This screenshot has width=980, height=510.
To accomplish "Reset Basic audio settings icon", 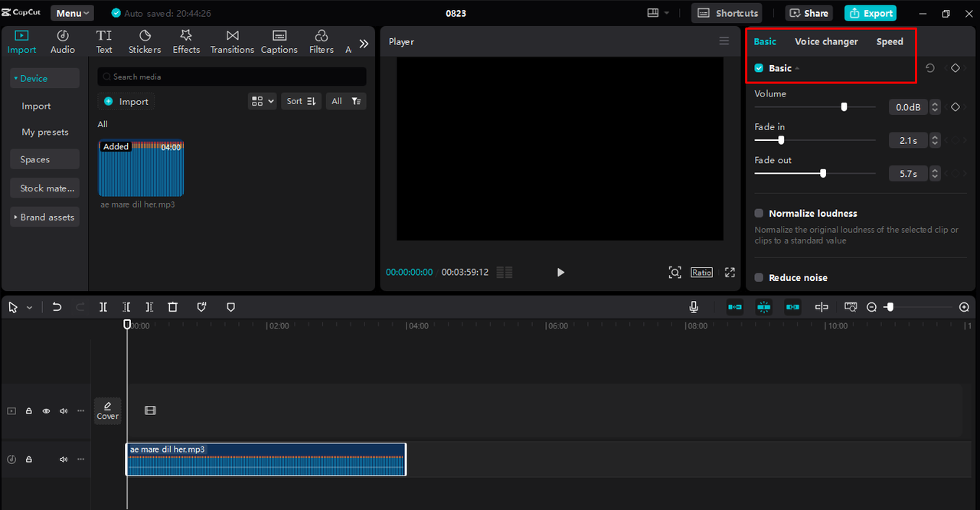I will [x=930, y=68].
